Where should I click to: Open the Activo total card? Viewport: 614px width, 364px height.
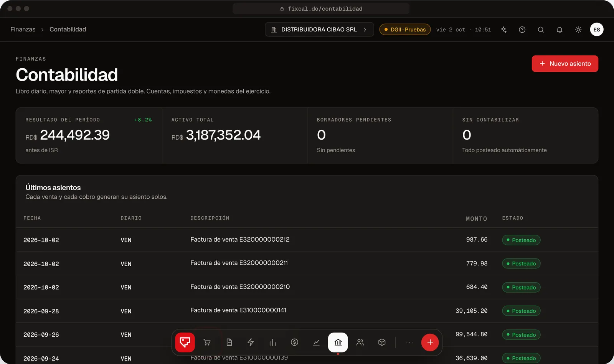(235, 135)
